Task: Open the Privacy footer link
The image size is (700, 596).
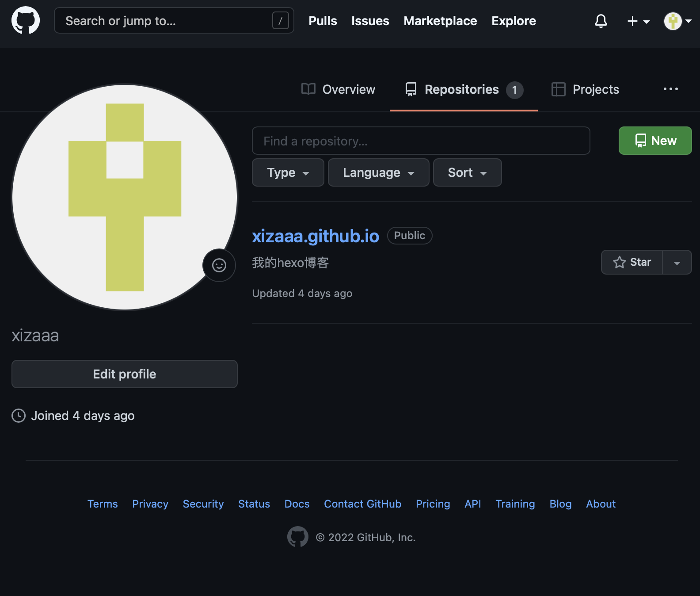Action: pos(150,504)
